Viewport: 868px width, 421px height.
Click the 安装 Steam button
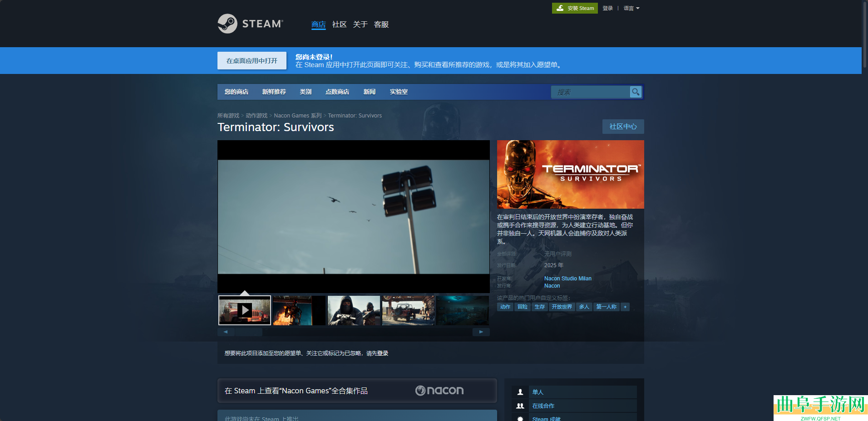click(575, 8)
